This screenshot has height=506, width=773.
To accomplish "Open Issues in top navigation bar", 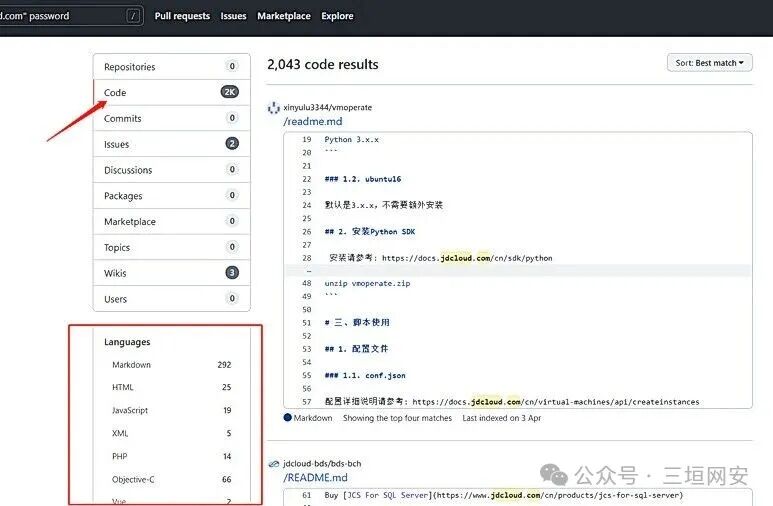I will tap(233, 16).
